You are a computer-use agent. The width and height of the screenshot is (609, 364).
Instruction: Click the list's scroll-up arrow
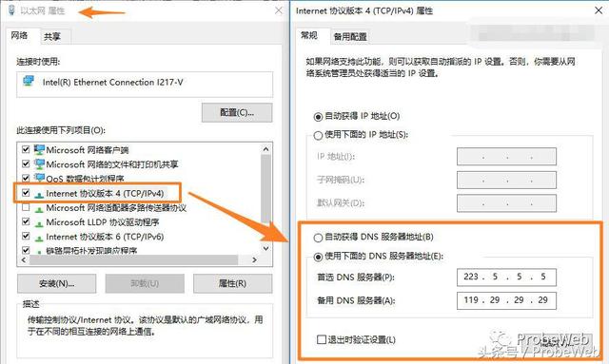pyautogui.click(x=266, y=149)
